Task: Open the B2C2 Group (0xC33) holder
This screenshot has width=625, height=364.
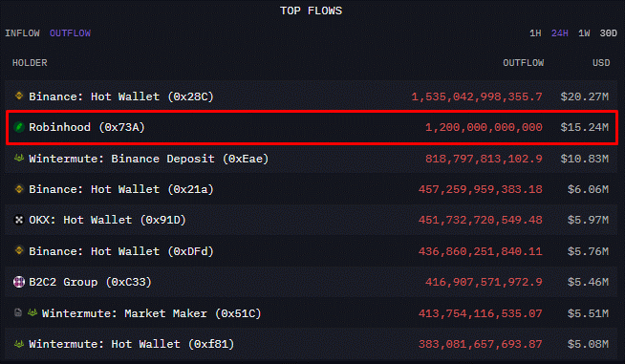Action: (x=90, y=282)
